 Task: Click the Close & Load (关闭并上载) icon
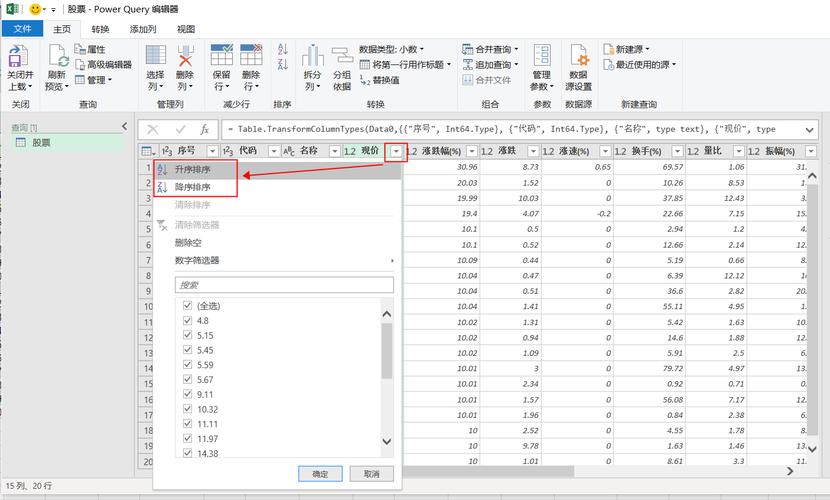click(19, 56)
